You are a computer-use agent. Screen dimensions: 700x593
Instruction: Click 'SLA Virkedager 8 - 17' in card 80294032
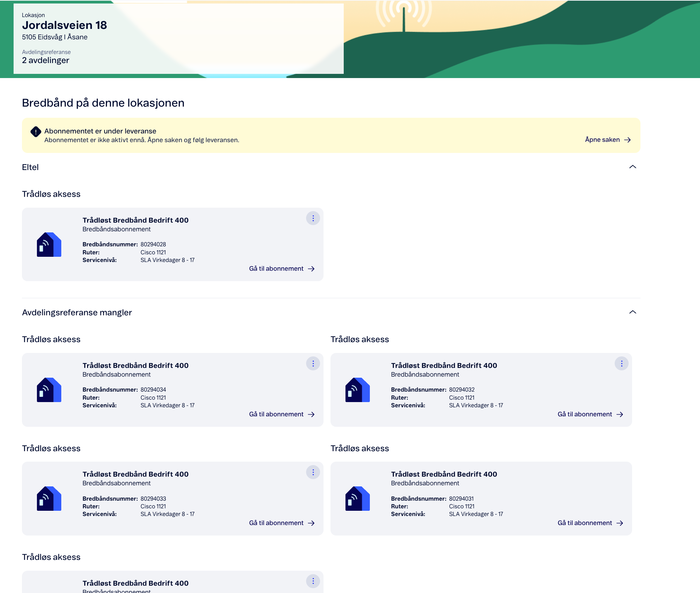pyautogui.click(x=476, y=406)
